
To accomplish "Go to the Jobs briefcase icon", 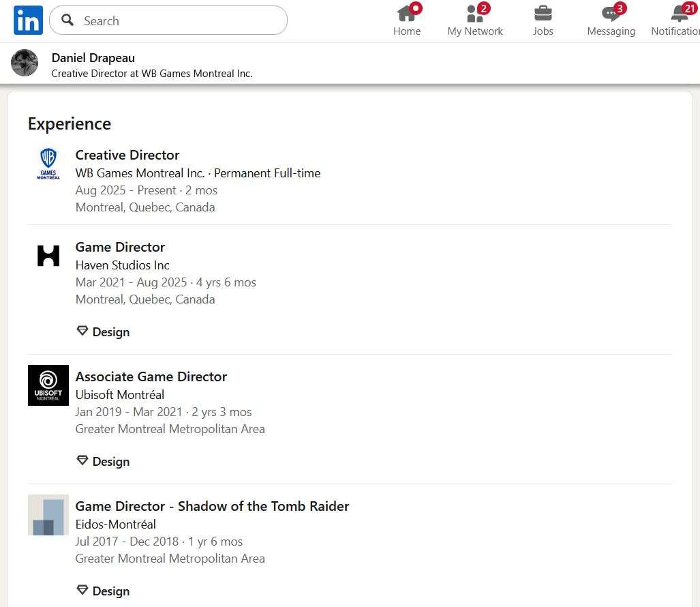I will point(543,14).
